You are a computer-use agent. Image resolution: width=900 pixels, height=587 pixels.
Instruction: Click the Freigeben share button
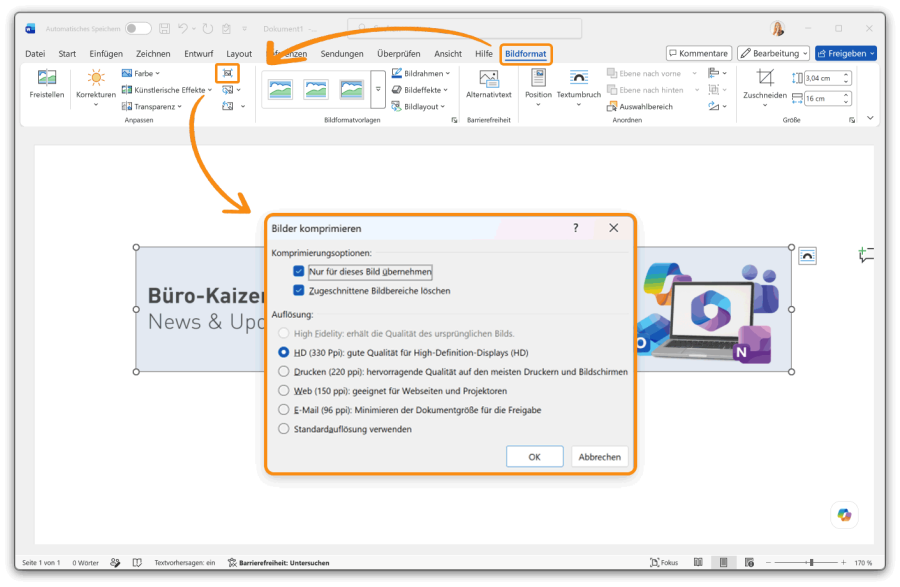pyautogui.click(x=846, y=53)
